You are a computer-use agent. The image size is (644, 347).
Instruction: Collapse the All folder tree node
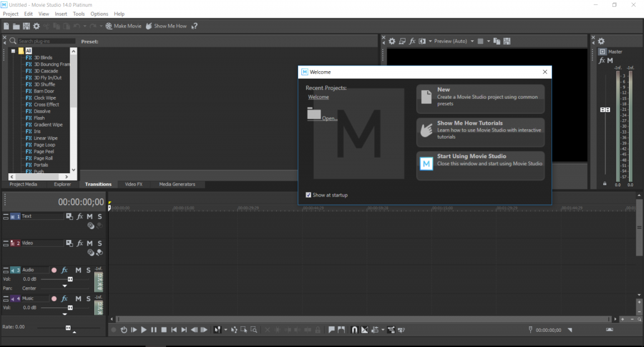click(x=13, y=51)
